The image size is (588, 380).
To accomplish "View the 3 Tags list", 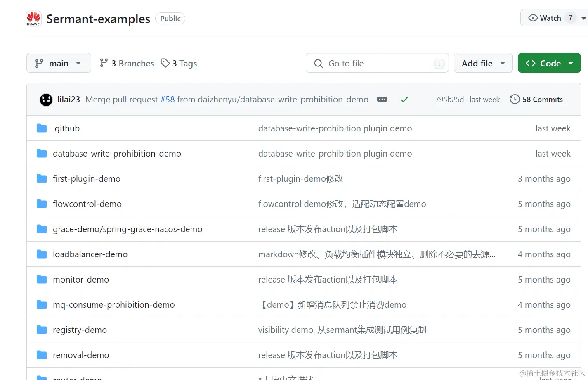I will coord(179,63).
